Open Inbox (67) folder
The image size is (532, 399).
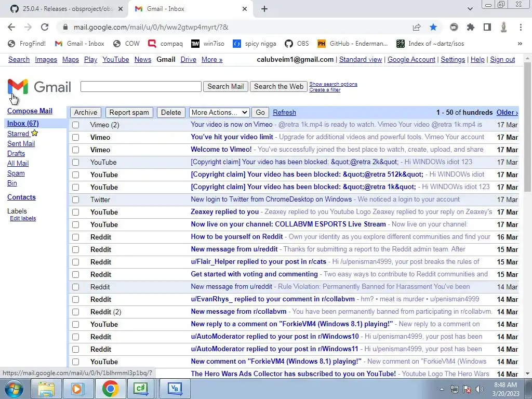23,124
